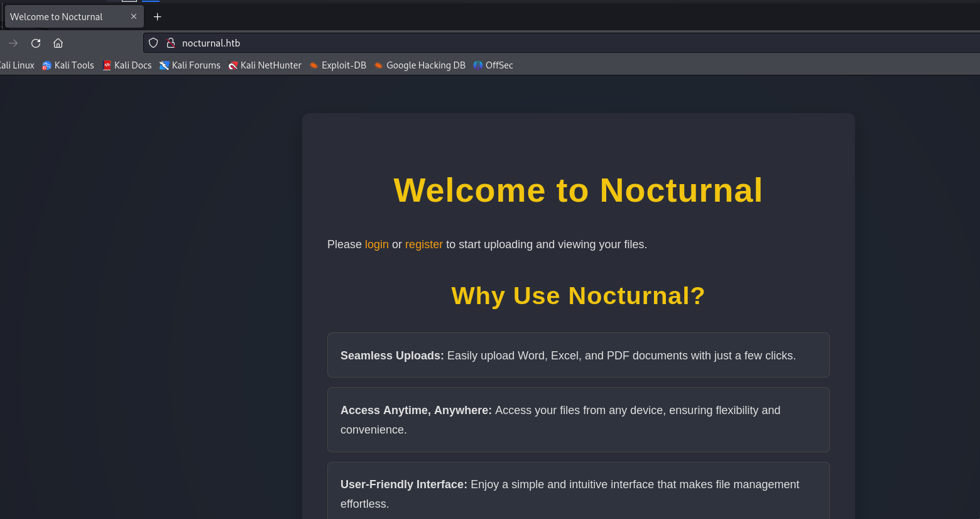Click the register link

click(x=423, y=244)
